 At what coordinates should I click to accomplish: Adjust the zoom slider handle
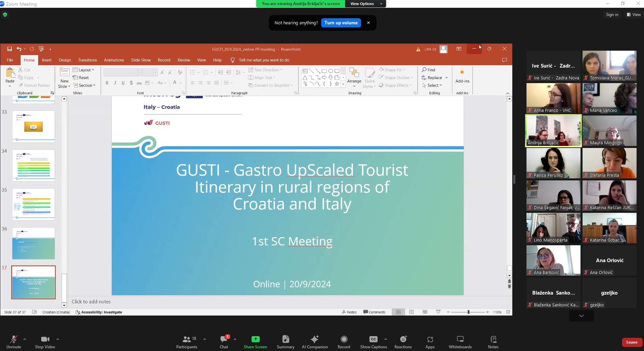468,312
